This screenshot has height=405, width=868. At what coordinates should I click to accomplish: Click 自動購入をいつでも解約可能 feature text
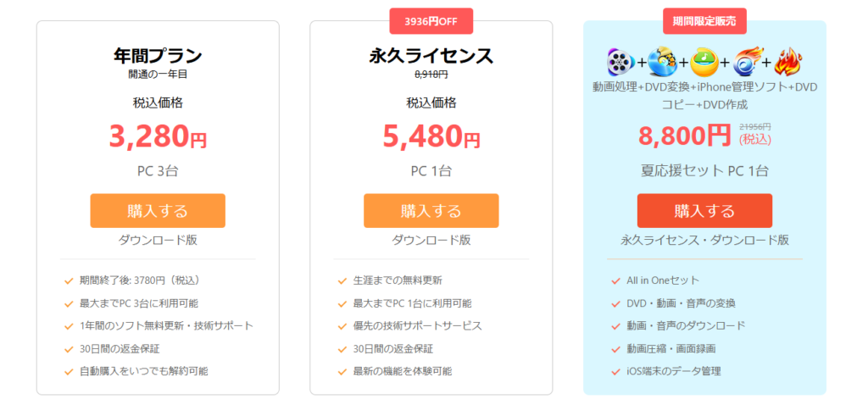pyautogui.click(x=144, y=371)
